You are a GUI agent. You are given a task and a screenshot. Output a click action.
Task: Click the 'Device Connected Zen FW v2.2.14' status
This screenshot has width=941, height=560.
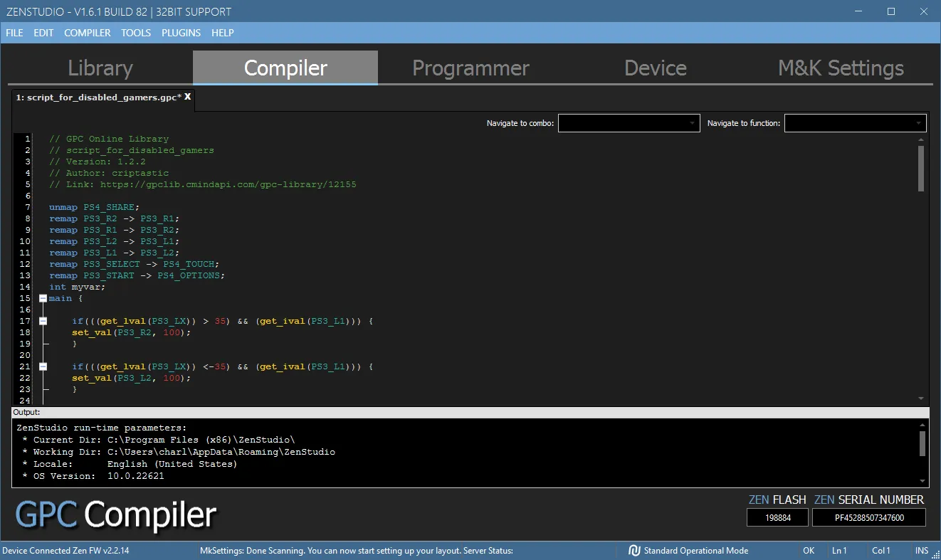pyautogui.click(x=66, y=550)
